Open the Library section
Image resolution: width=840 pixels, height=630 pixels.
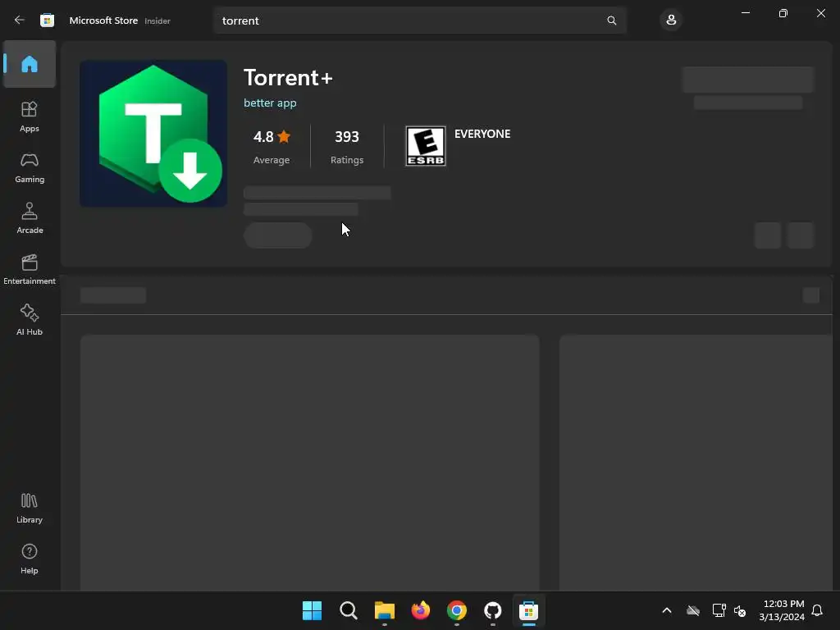pyautogui.click(x=30, y=508)
